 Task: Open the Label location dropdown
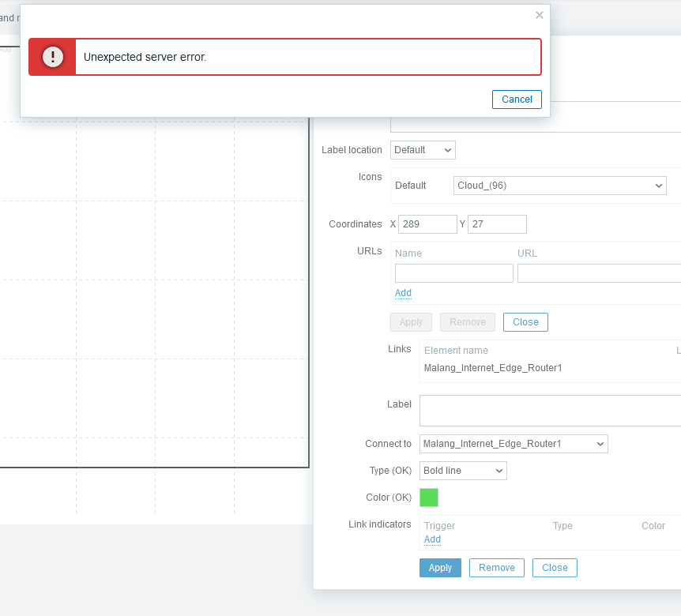423,150
